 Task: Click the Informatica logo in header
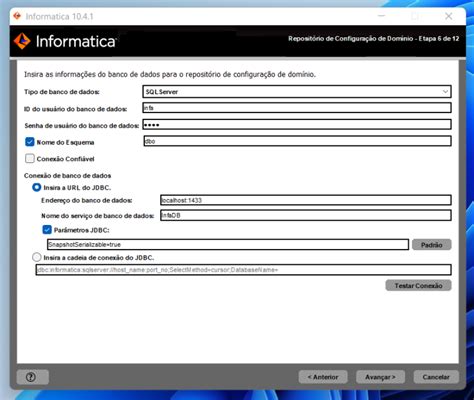point(64,41)
